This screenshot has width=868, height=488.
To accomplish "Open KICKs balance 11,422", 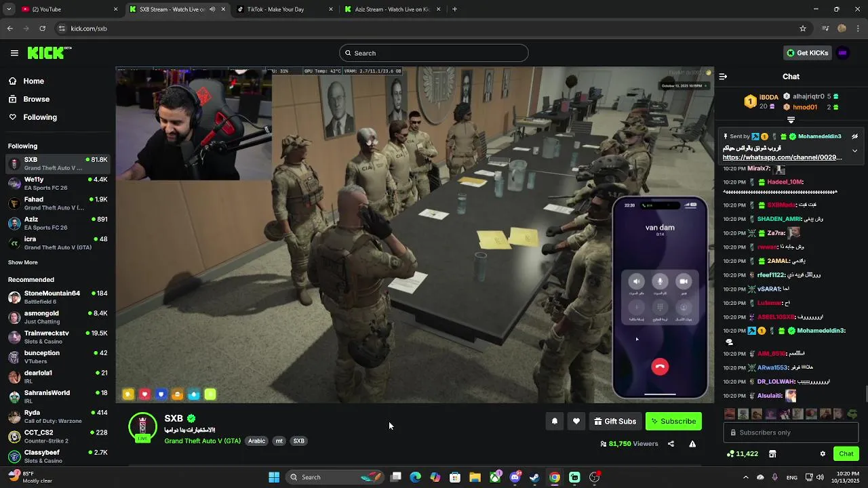I will [742, 453].
